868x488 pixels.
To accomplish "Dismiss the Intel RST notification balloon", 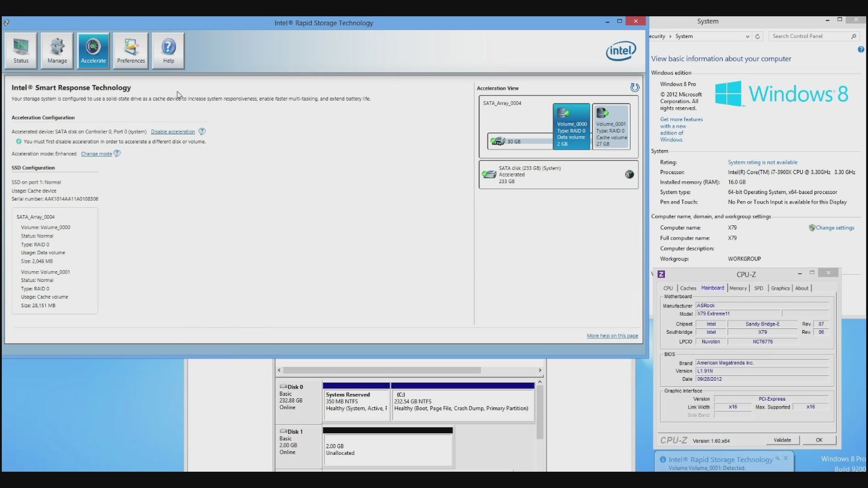I will 786,458.
